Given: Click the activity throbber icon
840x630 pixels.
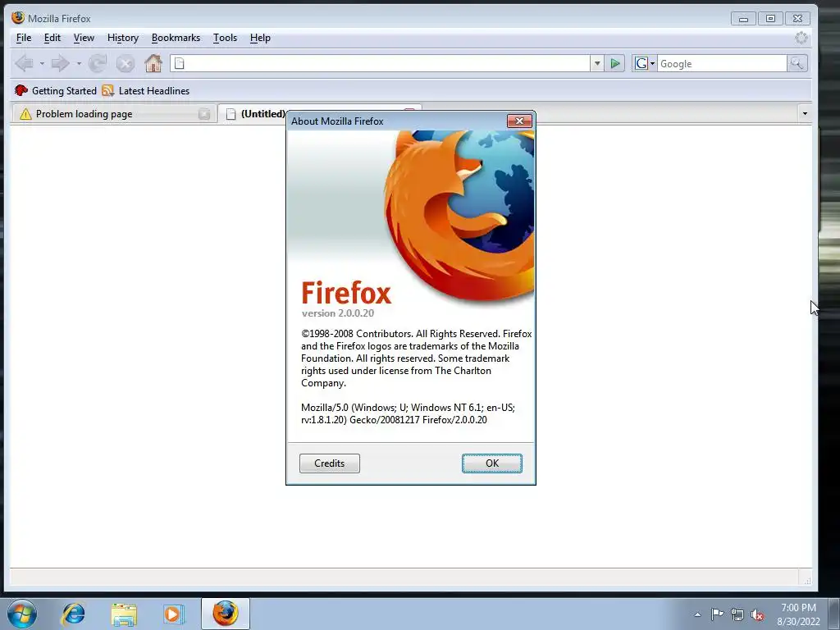Looking at the screenshot, I should coord(801,38).
